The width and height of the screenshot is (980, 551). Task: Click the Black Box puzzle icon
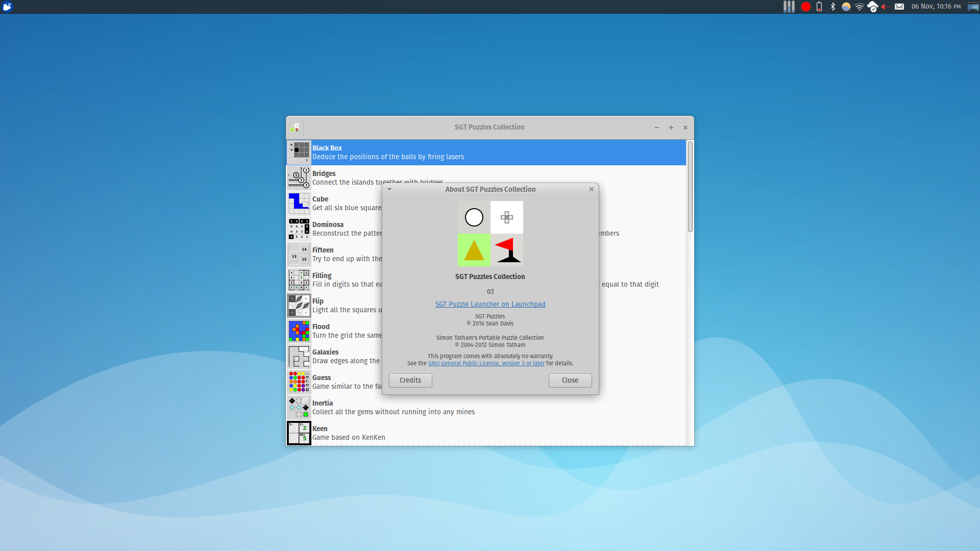coord(299,152)
